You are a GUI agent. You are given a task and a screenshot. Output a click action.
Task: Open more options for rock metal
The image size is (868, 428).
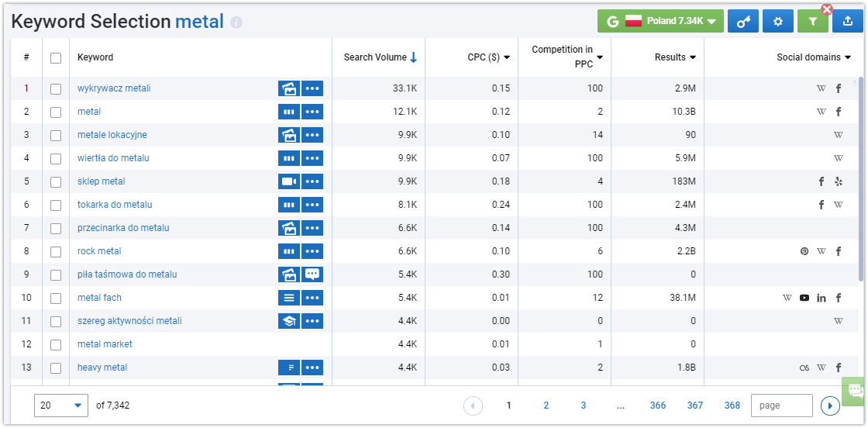tap(312, 251)
